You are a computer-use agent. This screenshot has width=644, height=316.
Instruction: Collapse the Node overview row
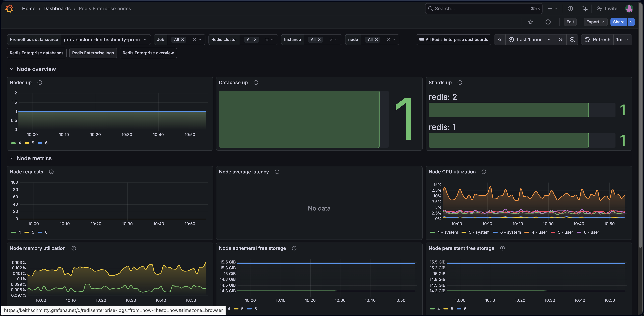coord(11,69)
